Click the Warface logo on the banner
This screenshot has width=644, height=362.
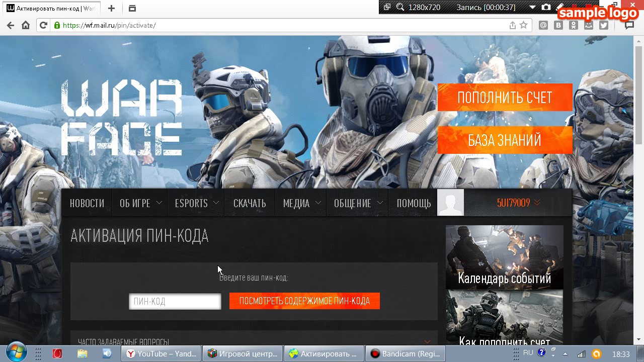coord(121,117)
